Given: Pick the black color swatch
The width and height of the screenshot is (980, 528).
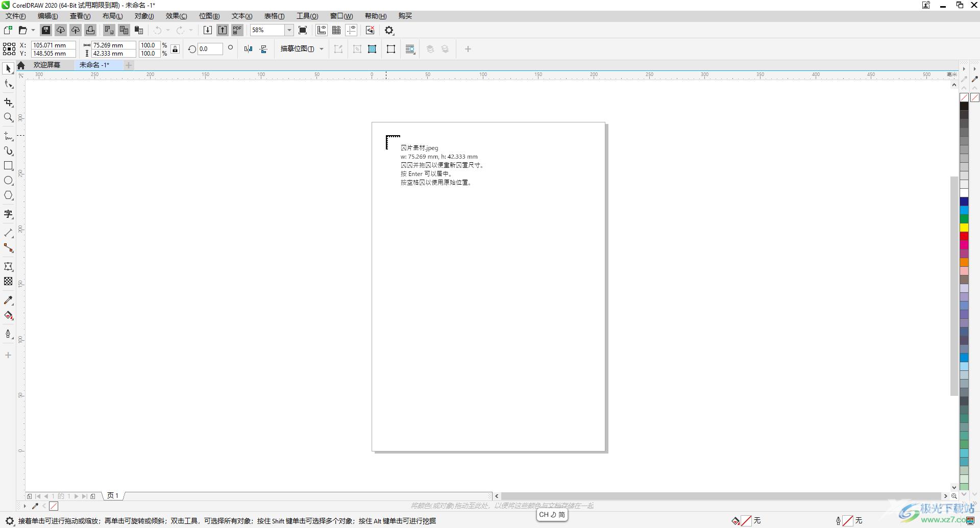Looking at the screenshot, I should [x=964, y=106].
